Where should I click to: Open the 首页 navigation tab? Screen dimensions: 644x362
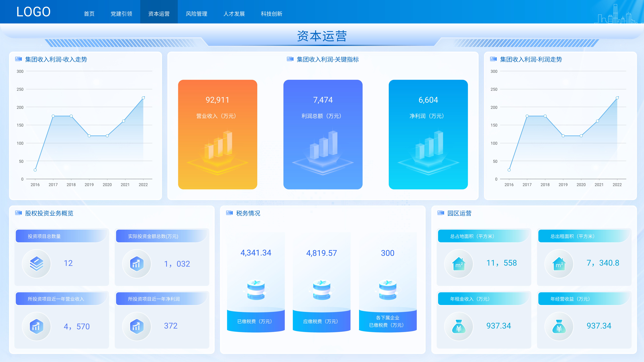[89, 14]
